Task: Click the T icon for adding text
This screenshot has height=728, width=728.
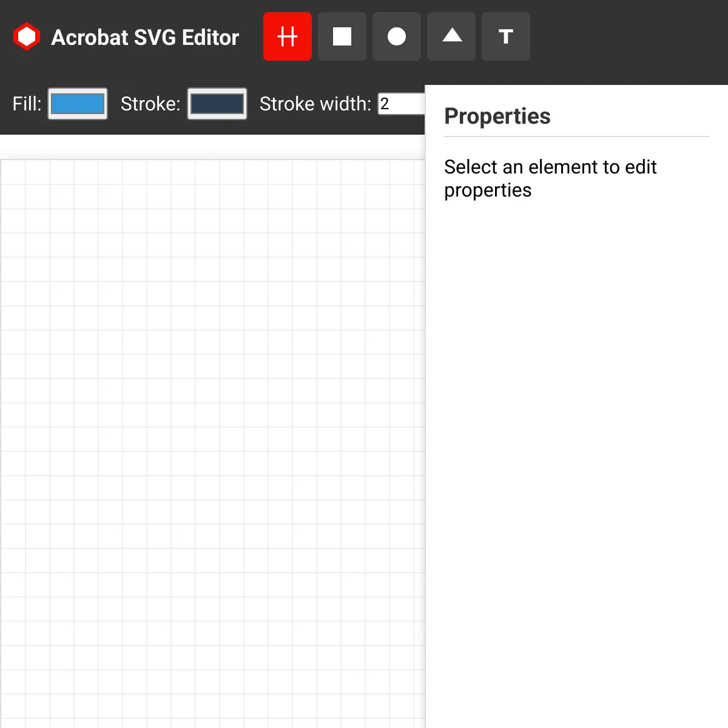Action: coord(506,36)
